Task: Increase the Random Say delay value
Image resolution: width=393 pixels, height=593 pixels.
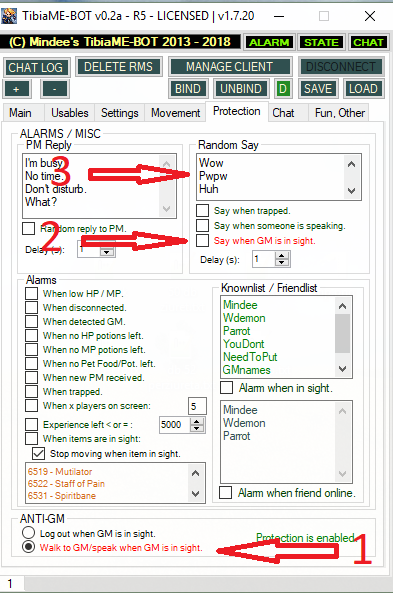Action: click(x=281, y=256)
